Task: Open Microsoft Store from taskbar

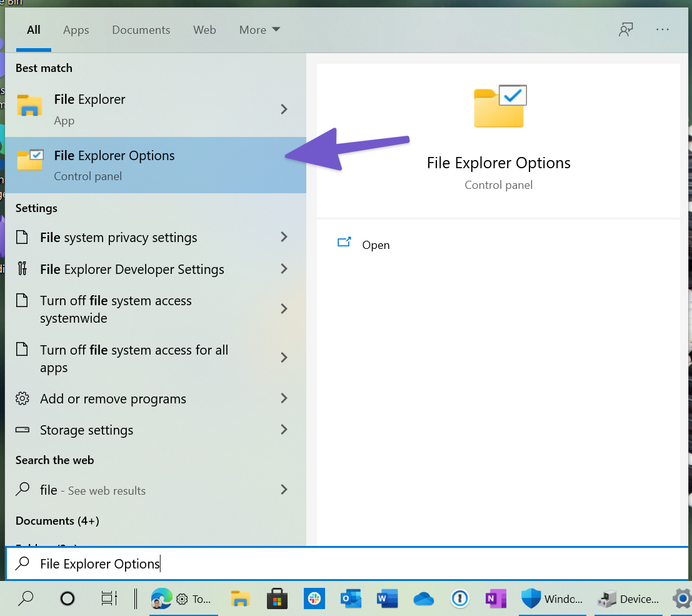Action: click(277, 598)
